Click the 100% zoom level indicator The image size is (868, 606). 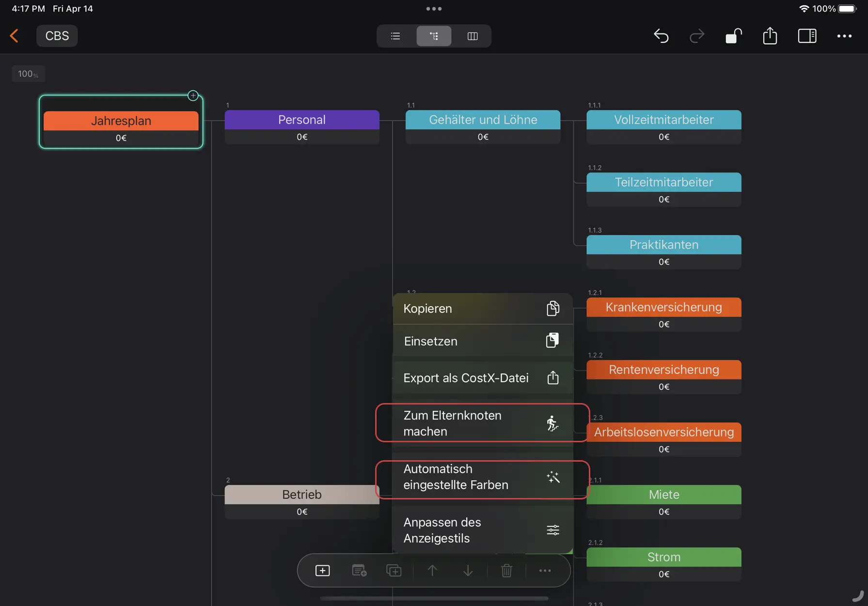click(x=28, y=74)
